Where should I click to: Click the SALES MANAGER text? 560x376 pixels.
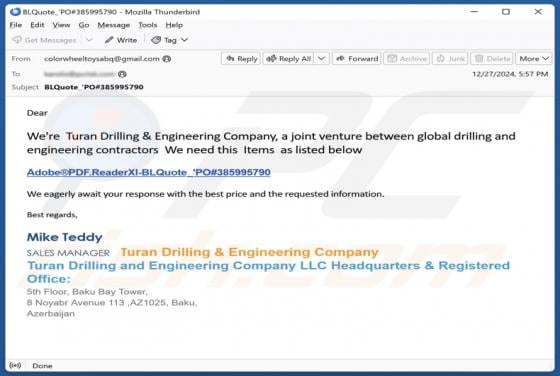pos(68,253)
